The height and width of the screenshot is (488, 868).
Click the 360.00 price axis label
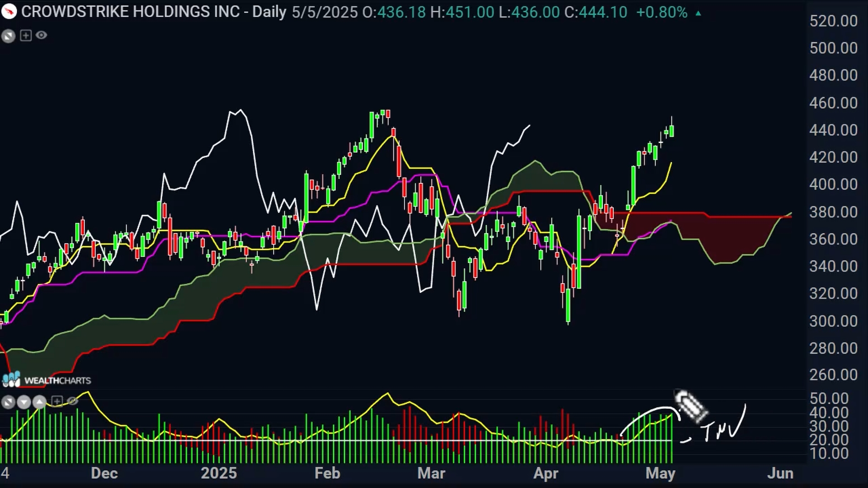coord(834,239)
